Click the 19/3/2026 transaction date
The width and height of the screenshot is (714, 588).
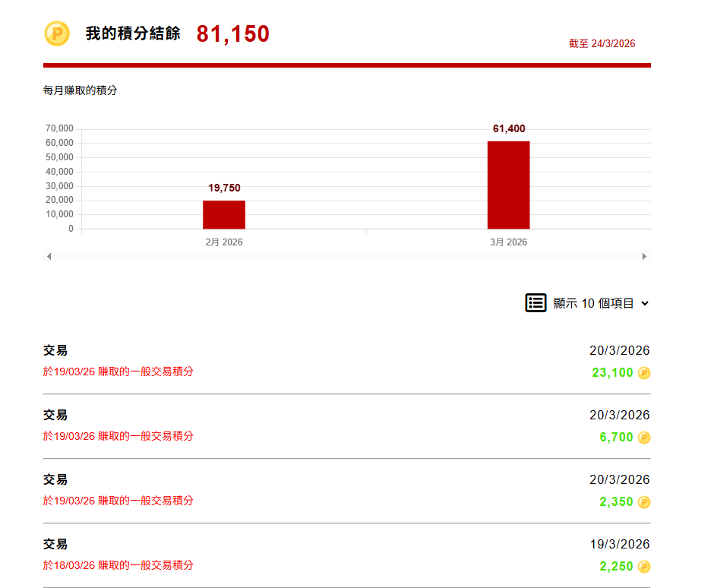tap(620, 544)
